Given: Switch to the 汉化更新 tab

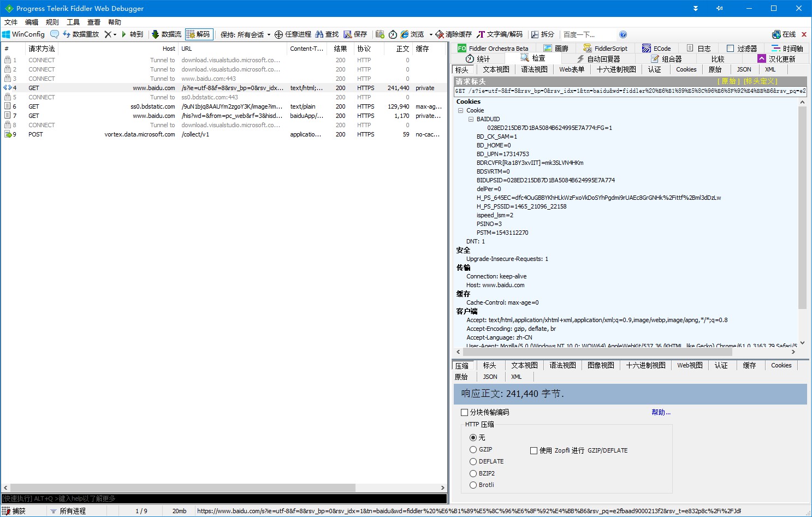Looking at the screenshot, I should (777, 59).
